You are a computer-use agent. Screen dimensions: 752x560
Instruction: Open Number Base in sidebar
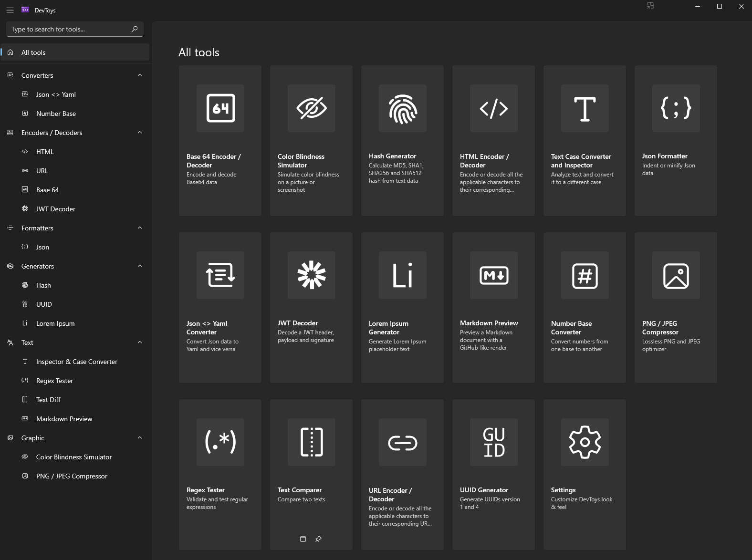(x=75, y=114)
